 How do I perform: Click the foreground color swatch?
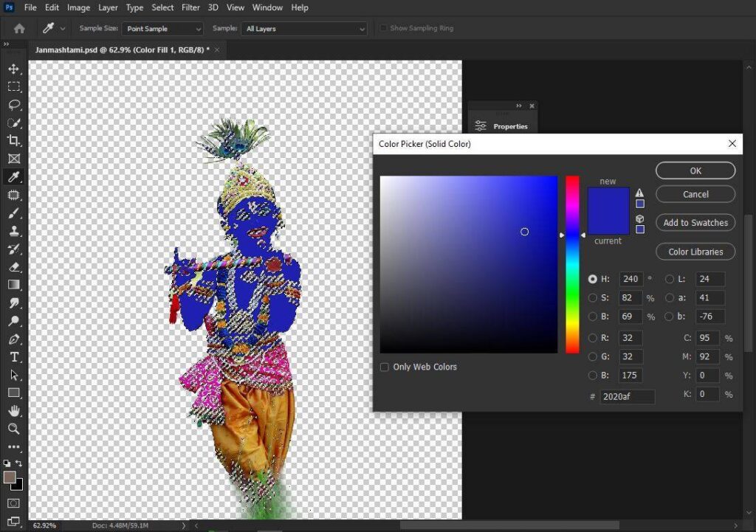(x=9, y=477)
